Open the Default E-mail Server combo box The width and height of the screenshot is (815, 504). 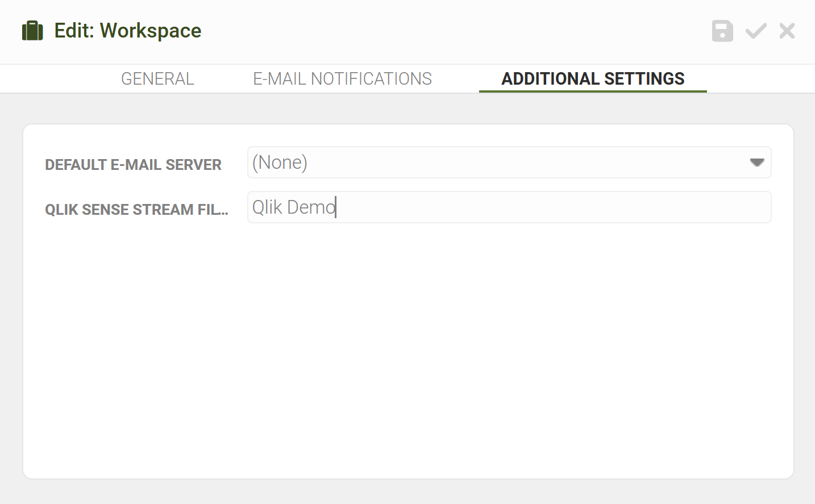(x=509, y=163)
